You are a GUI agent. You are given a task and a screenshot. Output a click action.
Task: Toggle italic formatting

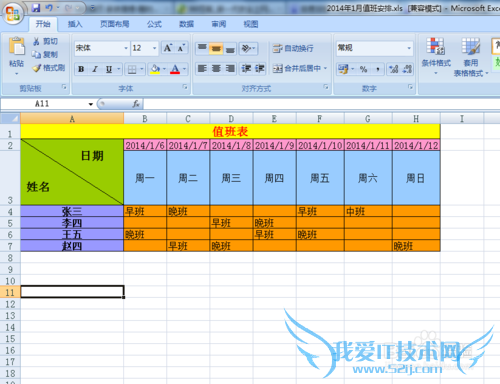(x=95, y=69)
